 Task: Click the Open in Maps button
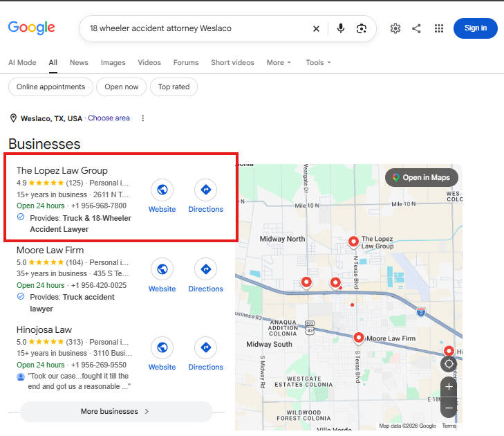422,178
